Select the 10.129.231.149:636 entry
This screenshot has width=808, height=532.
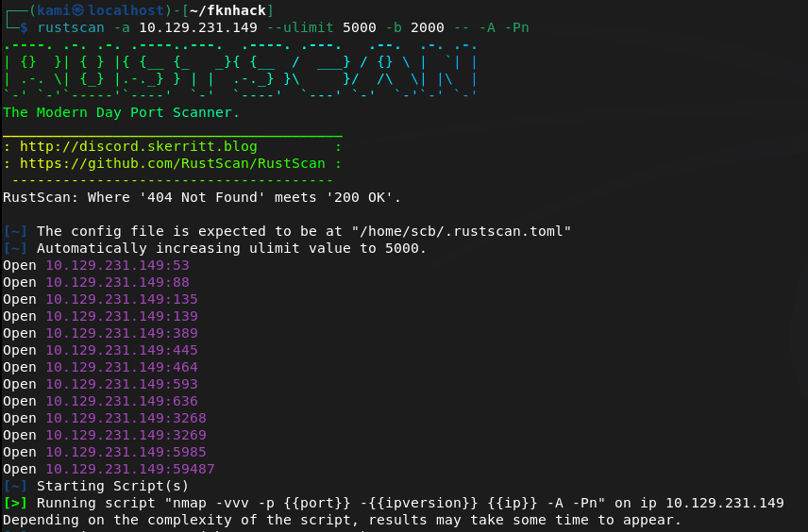(121, 401)
